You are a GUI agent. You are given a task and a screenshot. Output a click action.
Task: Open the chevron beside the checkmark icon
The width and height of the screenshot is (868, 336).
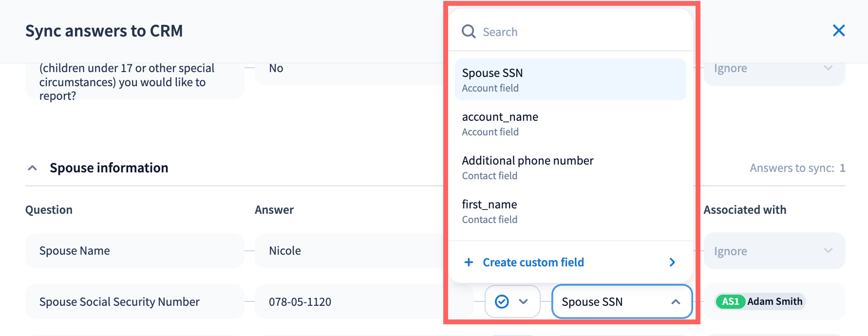tap(524, 302)
